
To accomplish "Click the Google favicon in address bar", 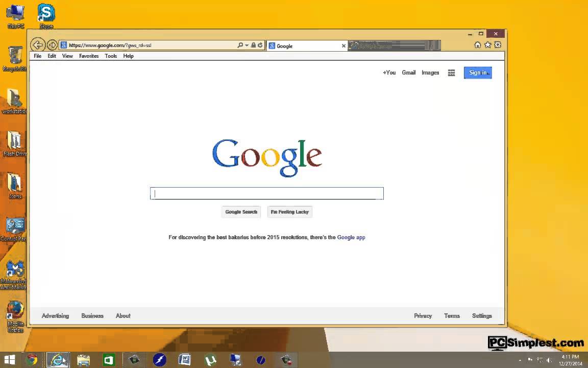I will click(64, 45).
